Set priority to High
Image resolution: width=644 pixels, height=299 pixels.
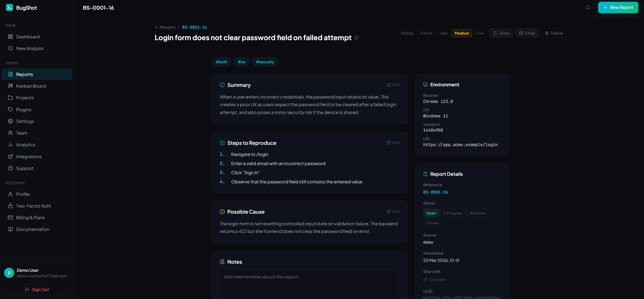(x=443, y=33)
